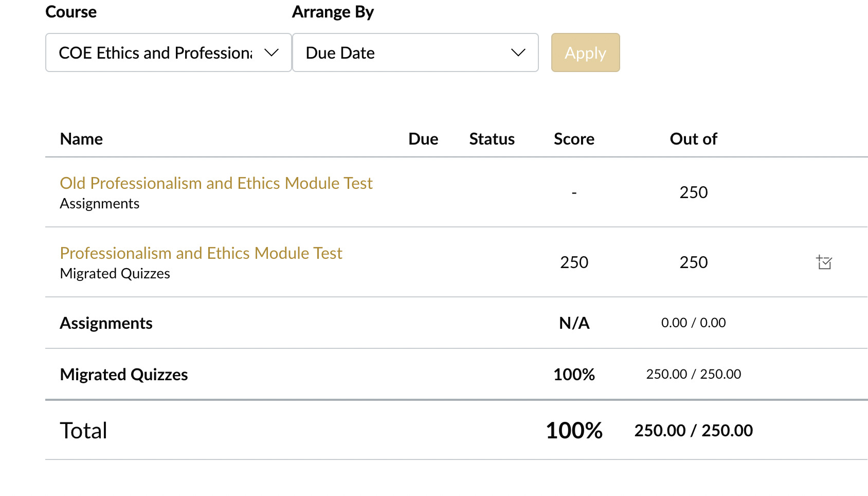Click the Total 100% percentage value
This screenshot has height=496, width=868.
[574, 431]
